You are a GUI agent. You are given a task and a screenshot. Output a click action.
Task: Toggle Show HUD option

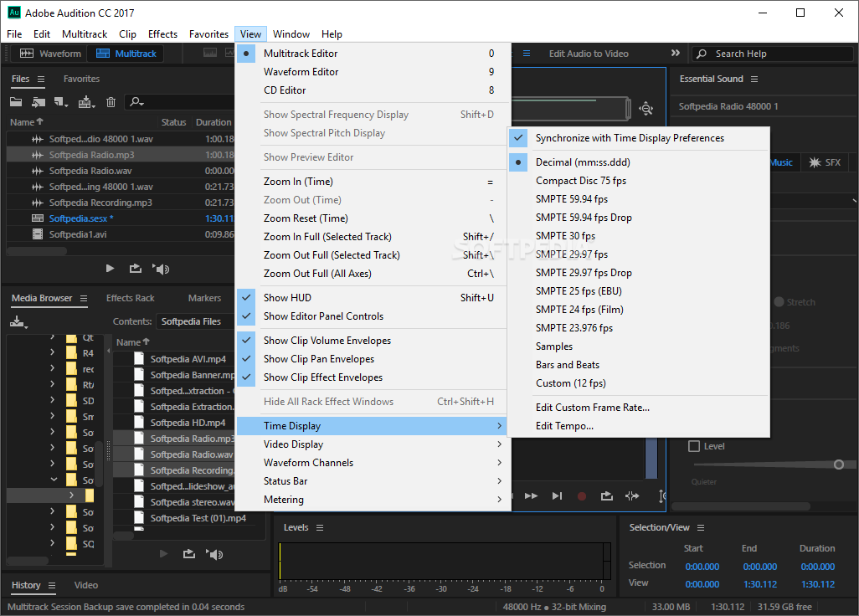[x=372, y=298]
